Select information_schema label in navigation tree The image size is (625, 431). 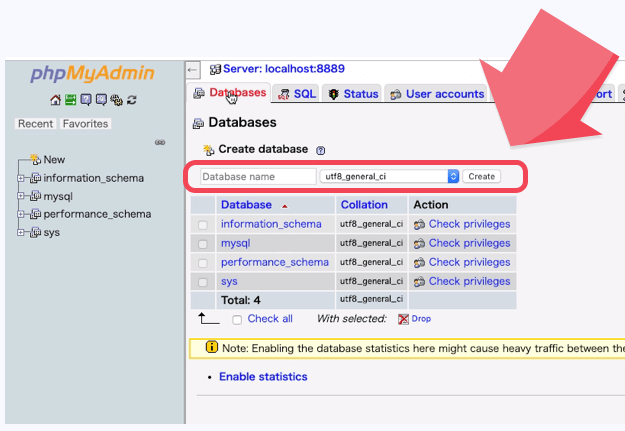pos(94,178)
